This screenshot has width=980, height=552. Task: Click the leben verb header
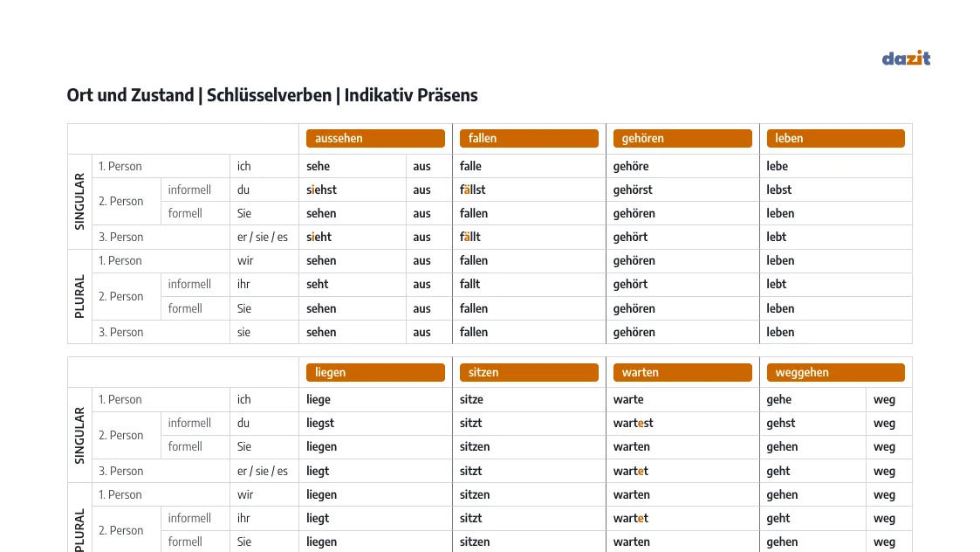tap(836, 138)
